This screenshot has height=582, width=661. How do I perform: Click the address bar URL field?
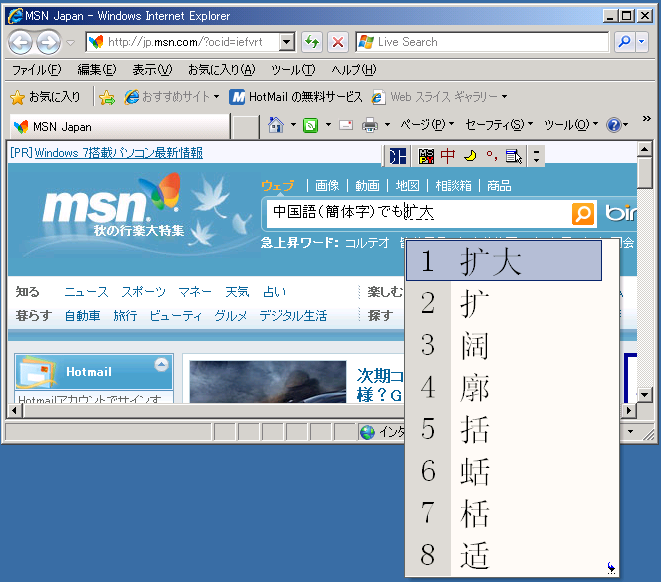183,42
